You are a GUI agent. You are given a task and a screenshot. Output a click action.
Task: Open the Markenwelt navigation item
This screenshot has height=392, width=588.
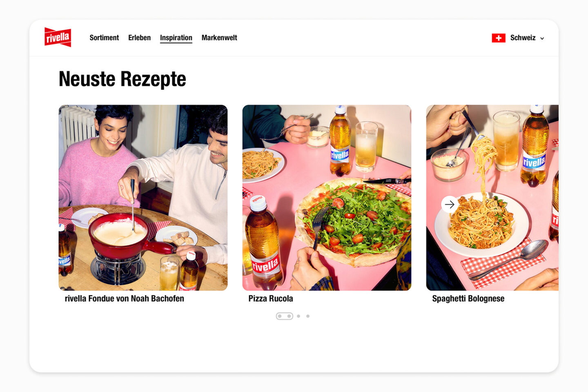point(219,38)
